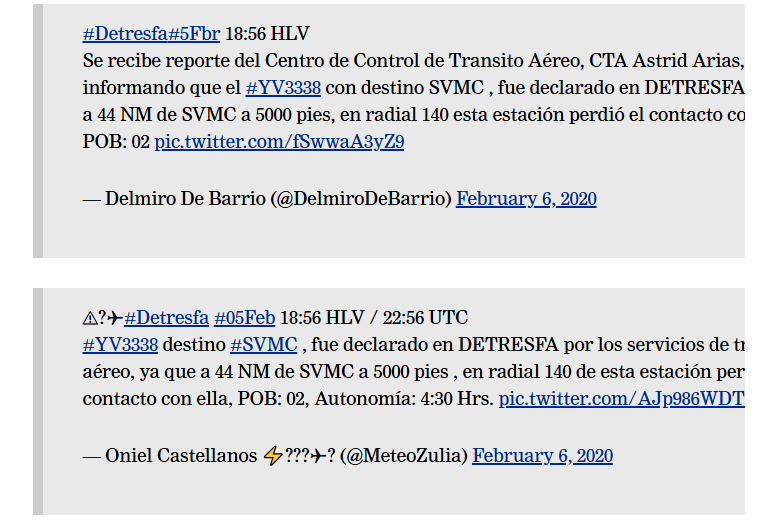Image resolution: width=760 pixels, height=521 pixels.
Task: Follow the #YV3338 link in Delmiro De Barrio's tweet
Action: [x=283, y=88]
